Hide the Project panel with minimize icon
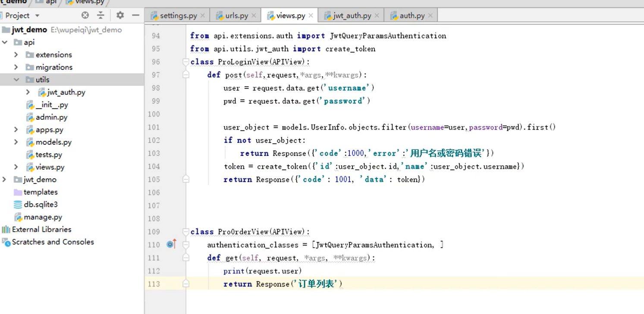This screenshot has height=314, width=644. 135,16
